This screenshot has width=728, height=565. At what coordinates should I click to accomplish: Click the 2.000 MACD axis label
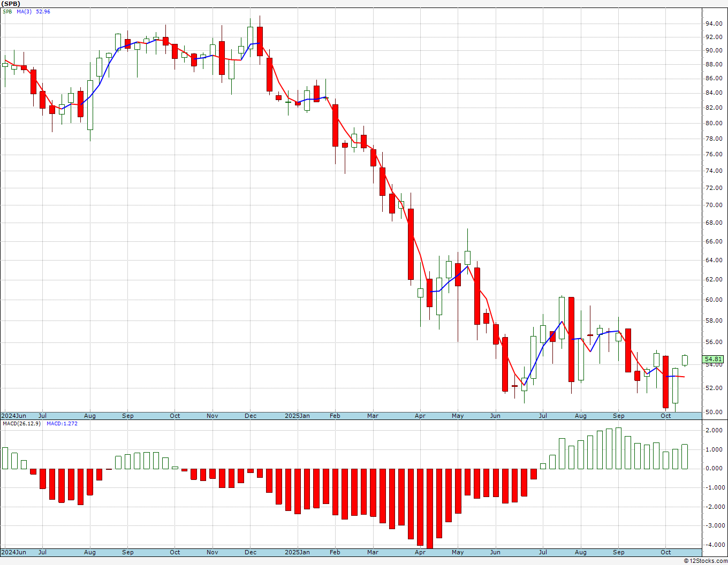715,431
